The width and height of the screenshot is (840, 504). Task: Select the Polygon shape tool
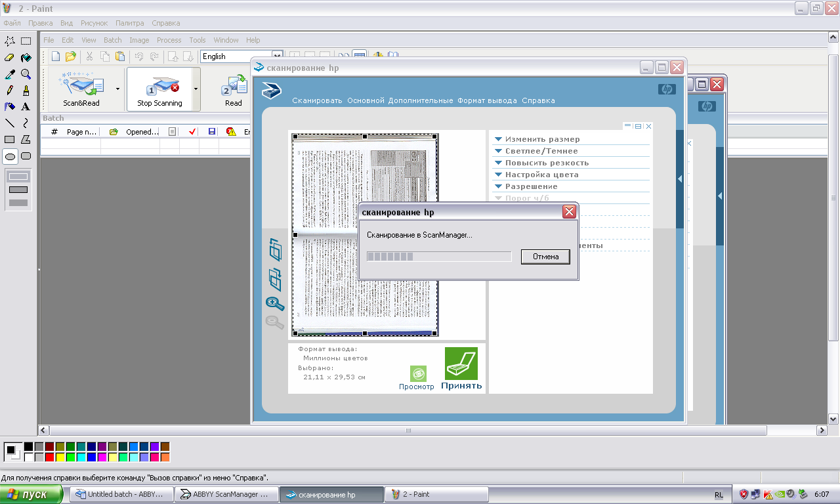(x=26, y=140)
